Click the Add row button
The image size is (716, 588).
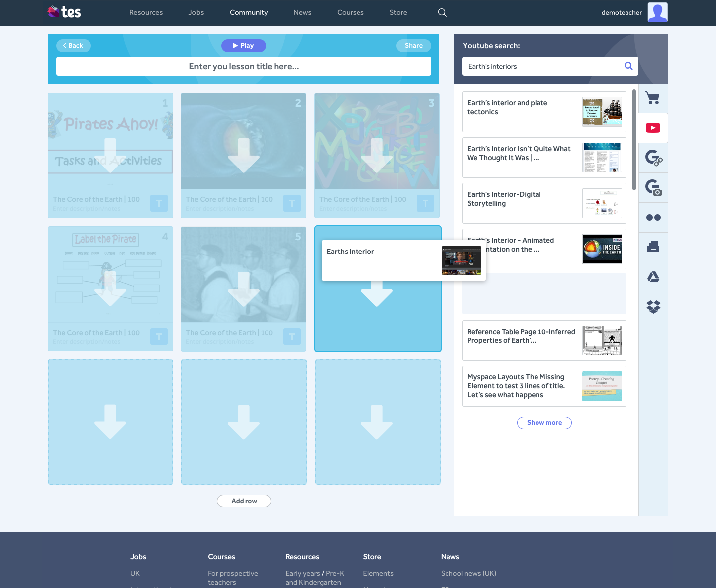244,501
